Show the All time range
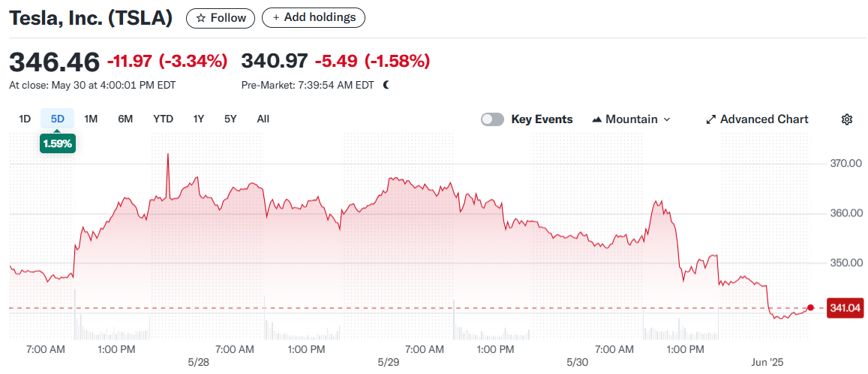Screen dimensions: 868x374 click(263, 119)
